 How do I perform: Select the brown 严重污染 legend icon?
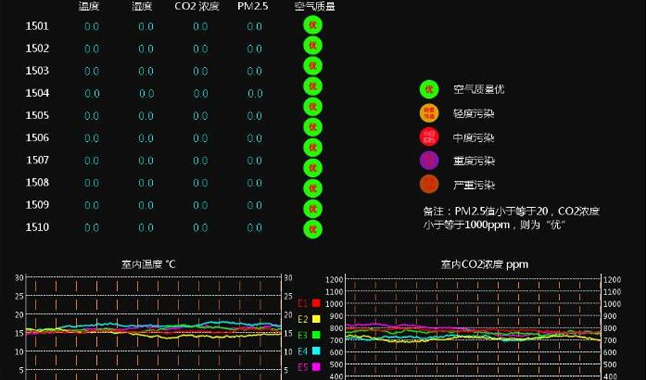429,184
